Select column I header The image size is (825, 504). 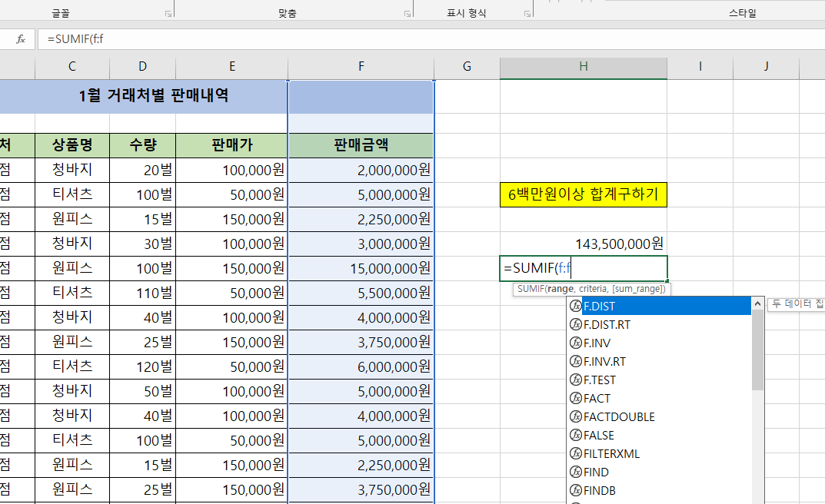(700, 67)
